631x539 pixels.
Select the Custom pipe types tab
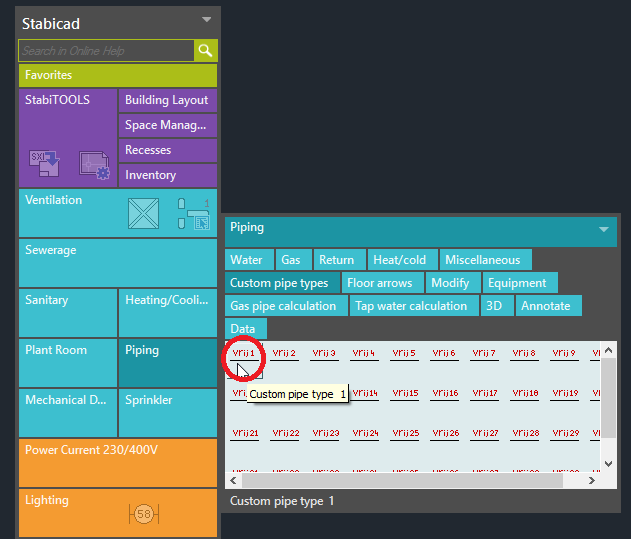(283, 283)
